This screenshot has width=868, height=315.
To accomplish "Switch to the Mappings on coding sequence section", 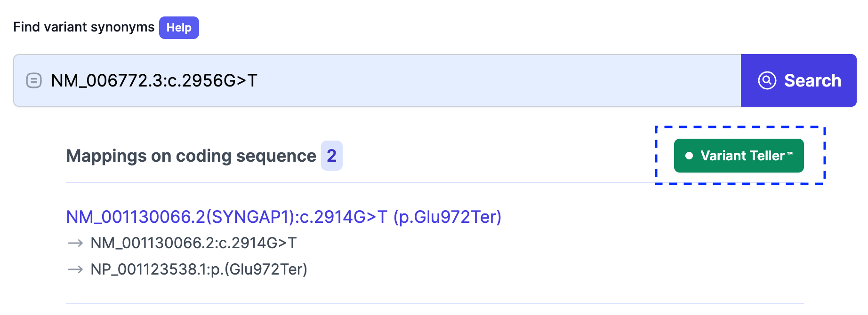I will pos(190,156).
